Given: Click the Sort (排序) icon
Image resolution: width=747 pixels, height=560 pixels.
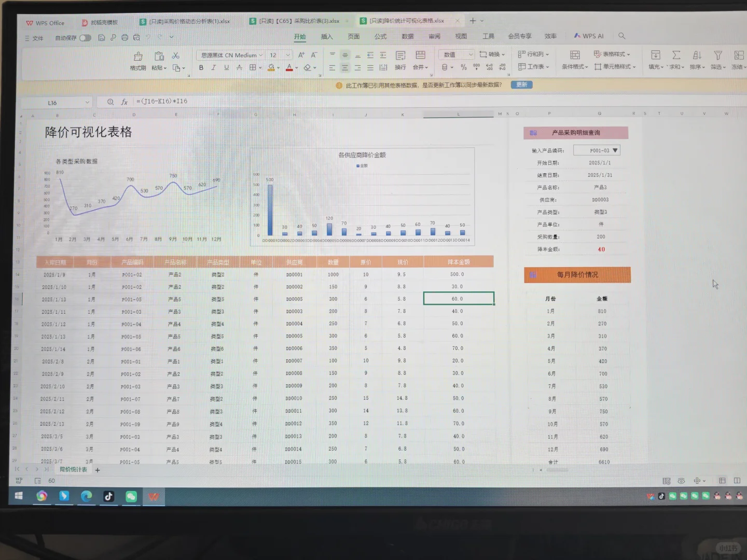Looking at the screenshot, I should point(697,54).
